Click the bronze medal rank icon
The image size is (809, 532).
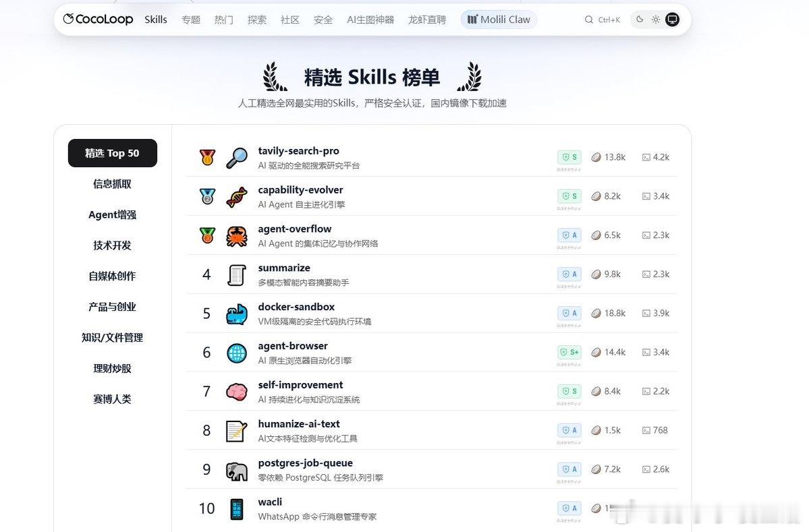point(207,235)
